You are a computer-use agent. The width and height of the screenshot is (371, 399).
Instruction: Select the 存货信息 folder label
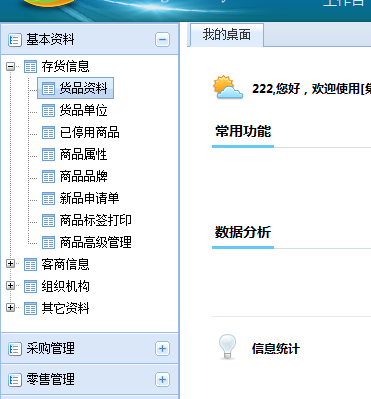point(66,66)
